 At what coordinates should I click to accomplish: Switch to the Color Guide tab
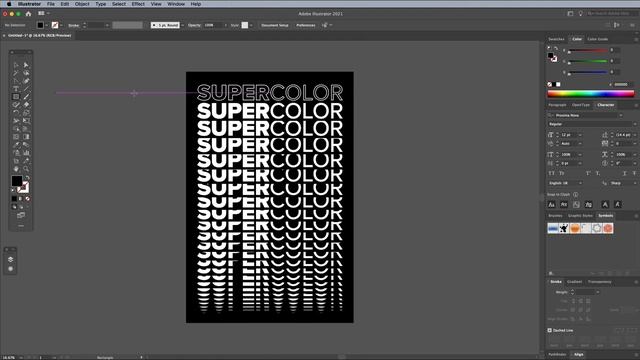(598, 39)
